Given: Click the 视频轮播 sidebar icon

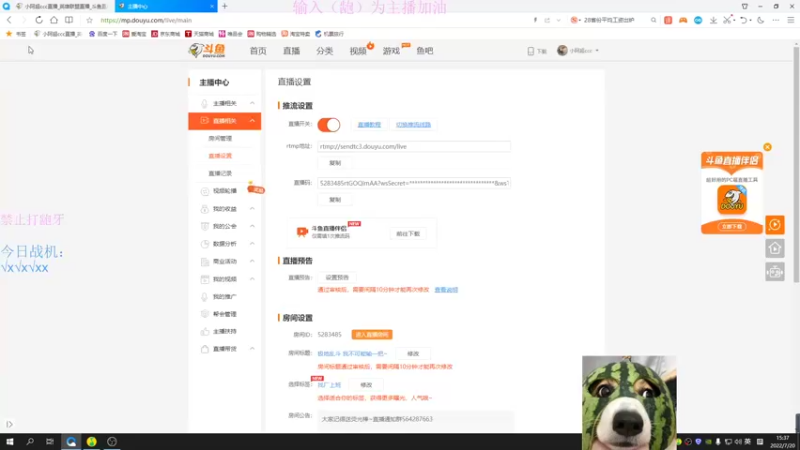Looking at the screenshot, I should [205, 191].
